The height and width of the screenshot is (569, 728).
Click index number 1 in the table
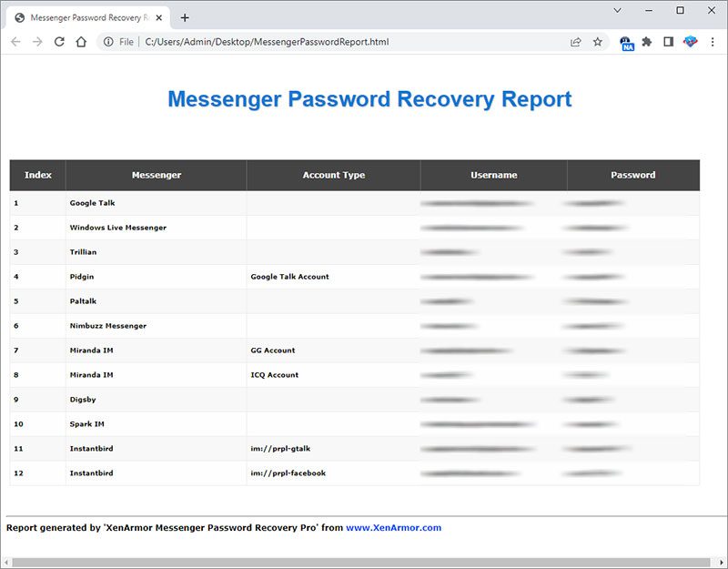(16, 203)
